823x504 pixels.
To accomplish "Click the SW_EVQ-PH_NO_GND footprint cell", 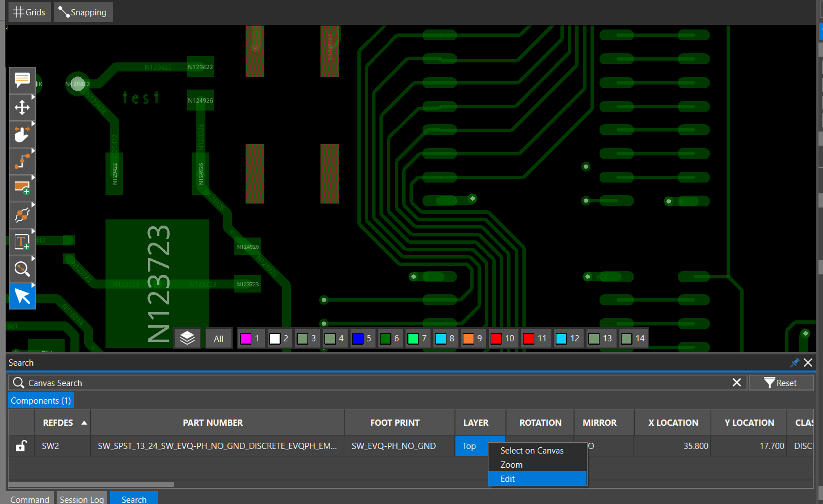I will 400,446.
